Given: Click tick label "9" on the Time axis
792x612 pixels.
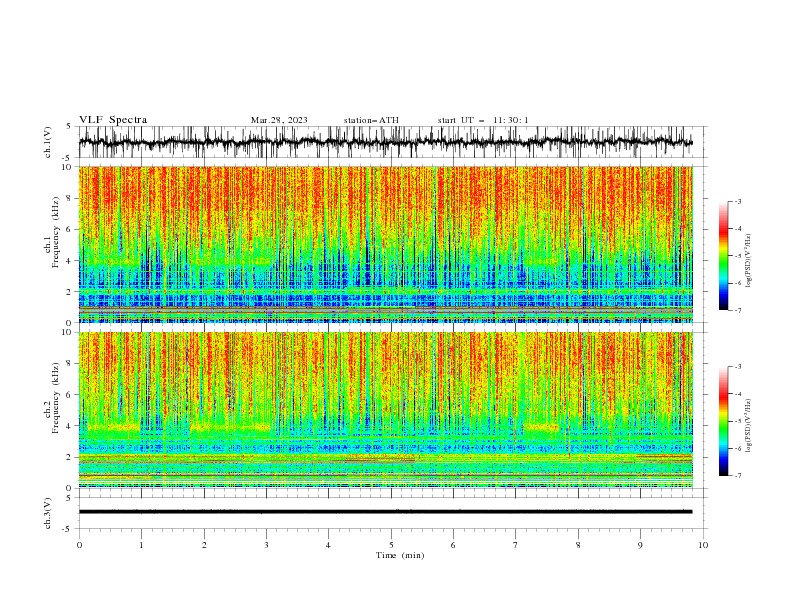Looking at the screenshot, I should pyautogui.click(x=640, y=545).
